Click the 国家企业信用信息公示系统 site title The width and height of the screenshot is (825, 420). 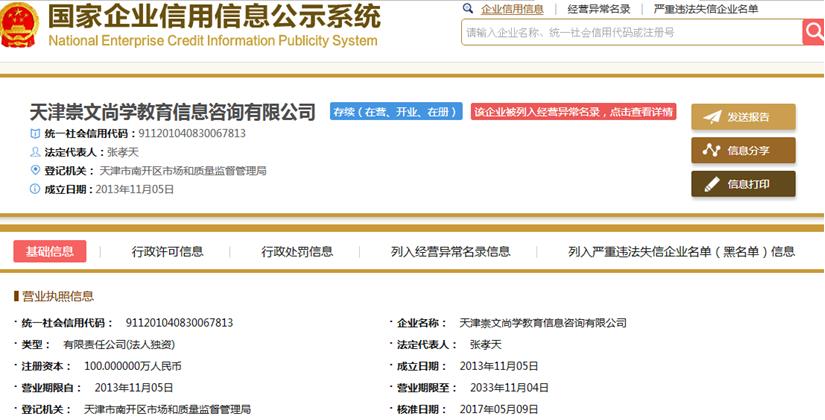[215, 17]
